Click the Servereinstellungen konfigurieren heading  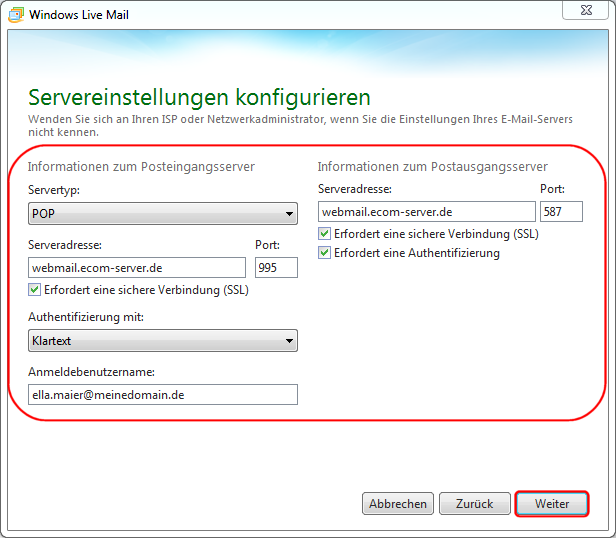point(199,97)
